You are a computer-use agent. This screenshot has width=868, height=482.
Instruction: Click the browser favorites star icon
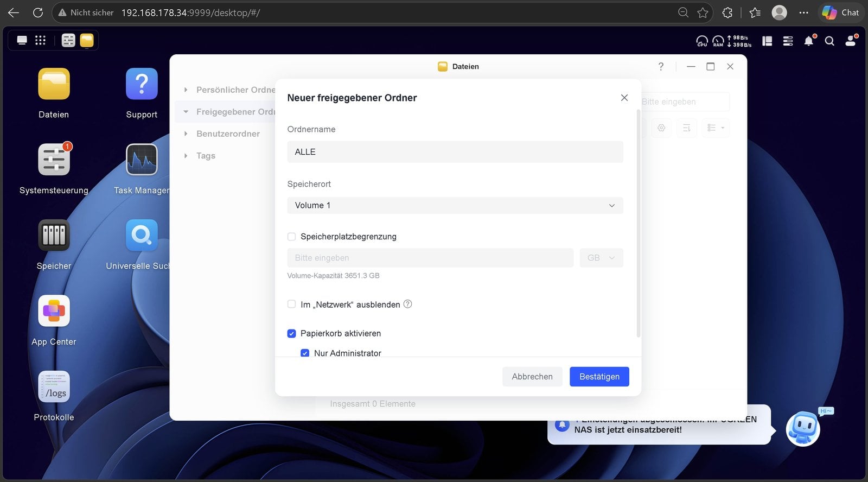[x=703, y=12]
